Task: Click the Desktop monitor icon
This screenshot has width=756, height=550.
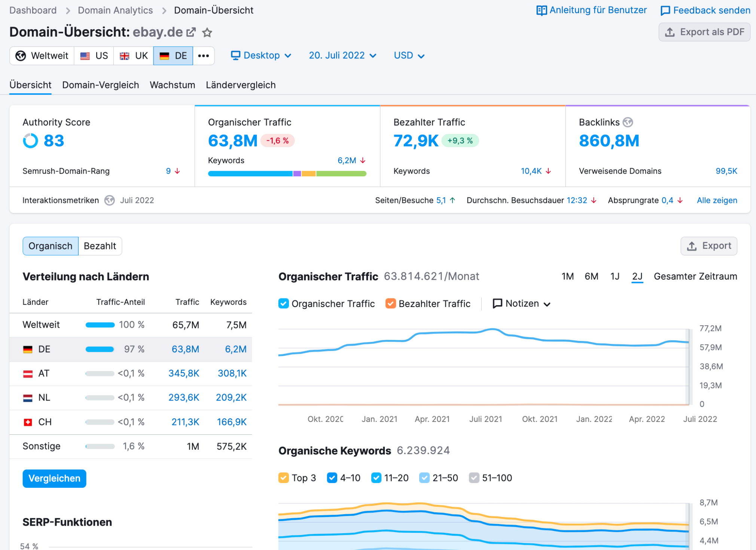Action: (x=235, y=55)
